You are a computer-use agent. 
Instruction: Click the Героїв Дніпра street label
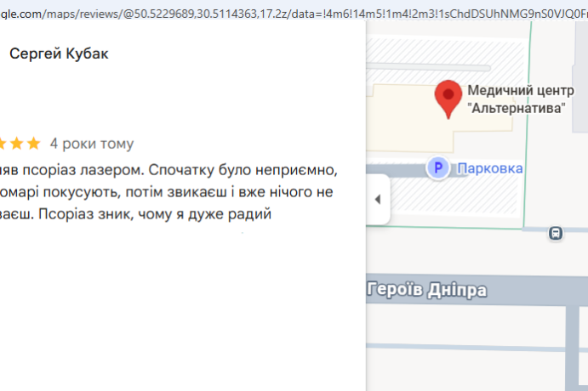coord(427,290)
